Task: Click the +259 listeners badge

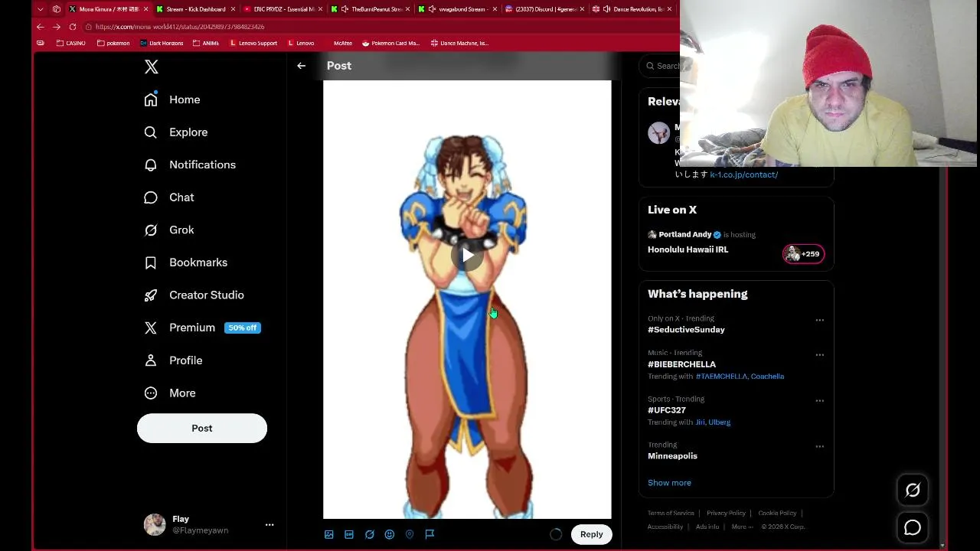Action: 803,254
